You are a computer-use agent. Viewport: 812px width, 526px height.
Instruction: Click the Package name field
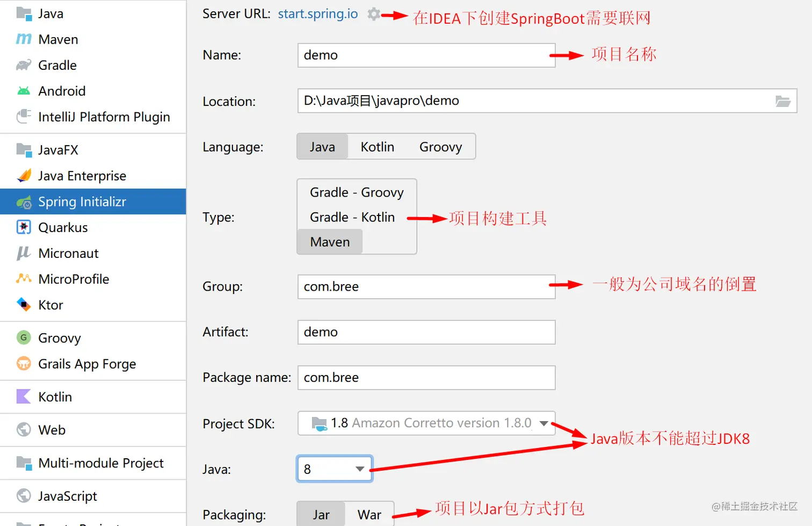426,378
